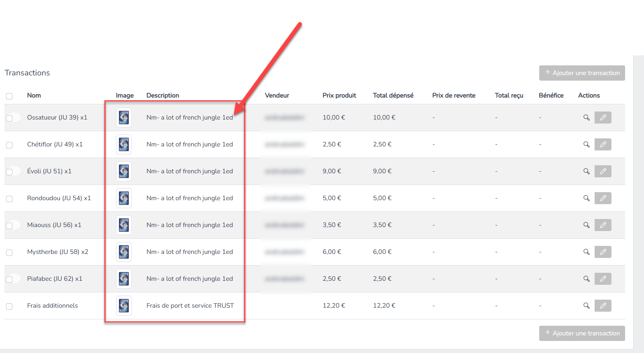Screen dimensions: 644x353
Task: Click bottom Ajouter une transaction button
Action: 582,333
